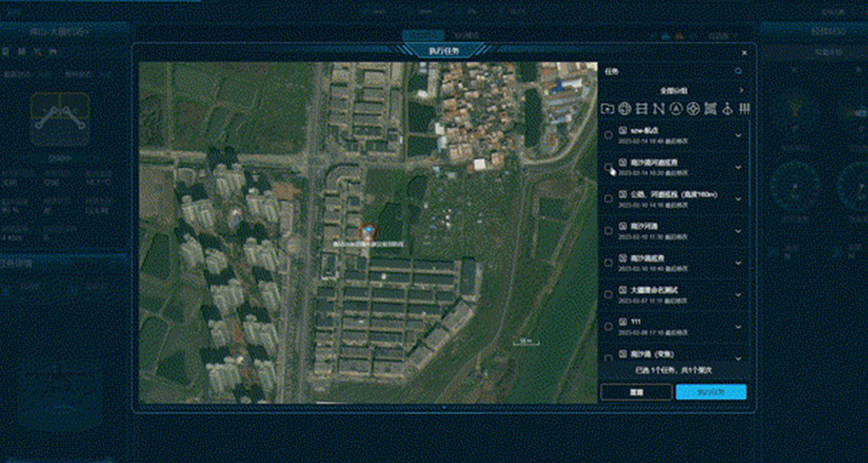Select the globe-crosshair task type icon
868x463 pixels.
click(x=624, y=109)
